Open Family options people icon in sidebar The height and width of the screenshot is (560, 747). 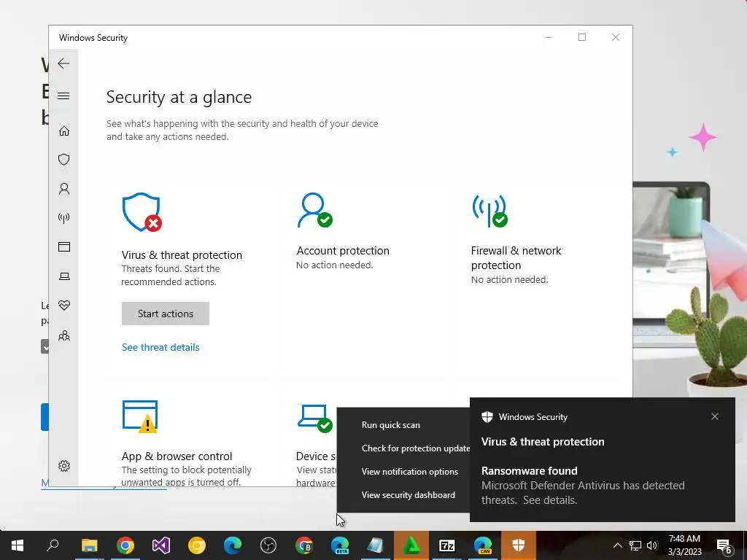pos(64,335)
